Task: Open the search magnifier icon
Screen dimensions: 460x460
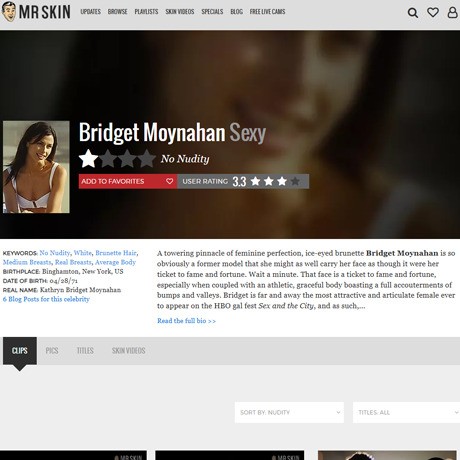Action: click(413, 13)
